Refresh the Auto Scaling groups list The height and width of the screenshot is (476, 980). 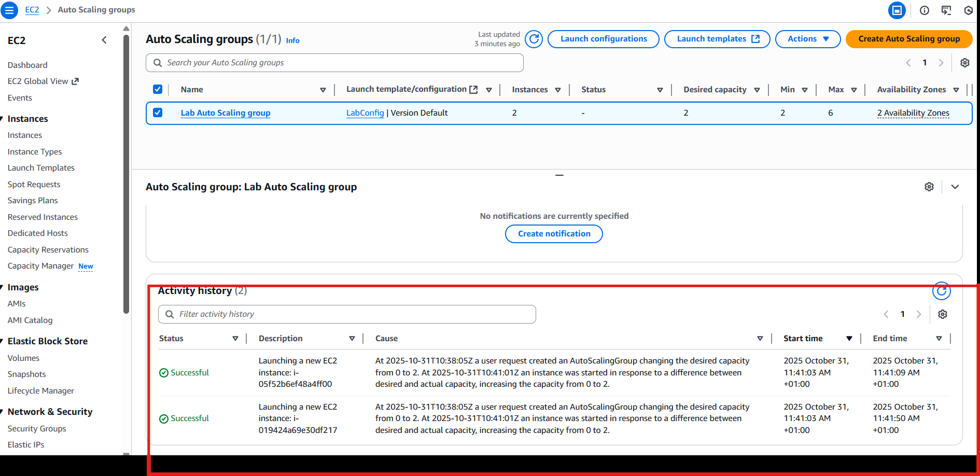tap(534, 39)
